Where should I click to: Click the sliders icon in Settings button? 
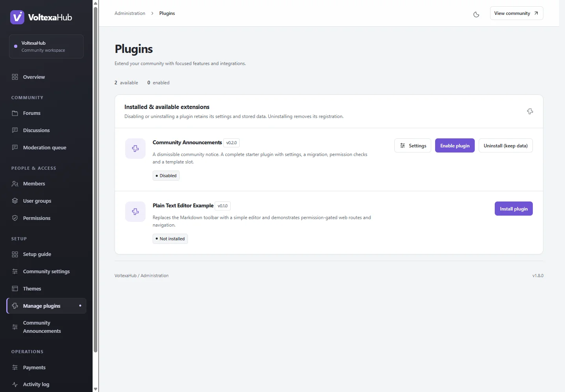403,145
